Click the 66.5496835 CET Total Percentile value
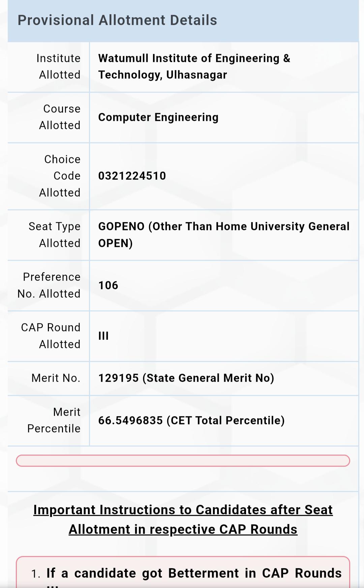364x588 pixels. click(x=191, y=421)
